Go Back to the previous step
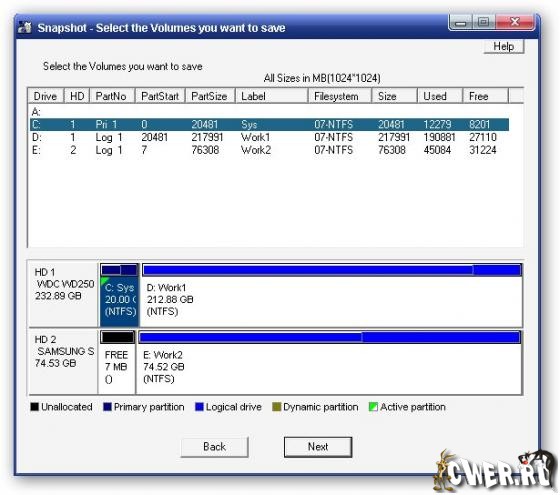560x495 pixels. pyautogui.click(x=214, y=447)
